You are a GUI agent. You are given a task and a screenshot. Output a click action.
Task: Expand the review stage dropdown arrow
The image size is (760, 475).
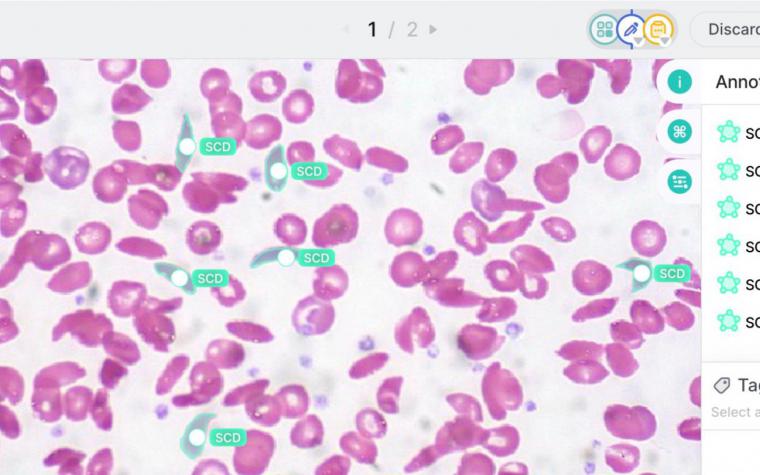[x=665, y=41]
